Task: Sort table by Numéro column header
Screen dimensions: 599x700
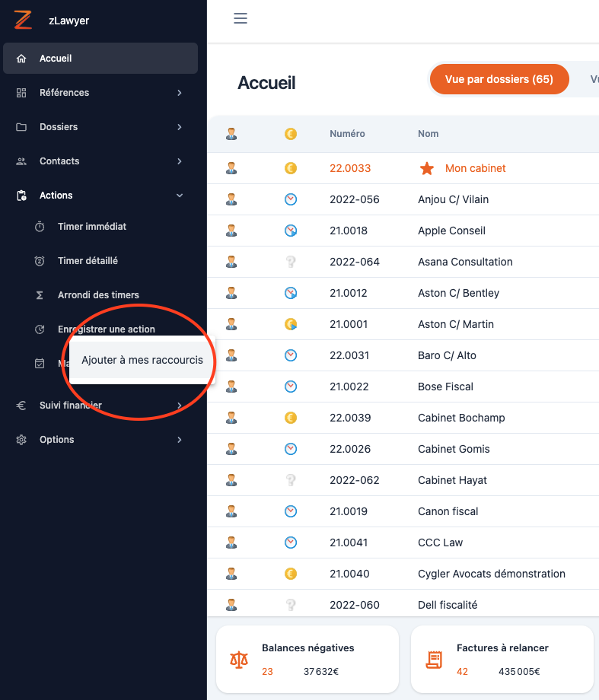Action: pos(347,134)
